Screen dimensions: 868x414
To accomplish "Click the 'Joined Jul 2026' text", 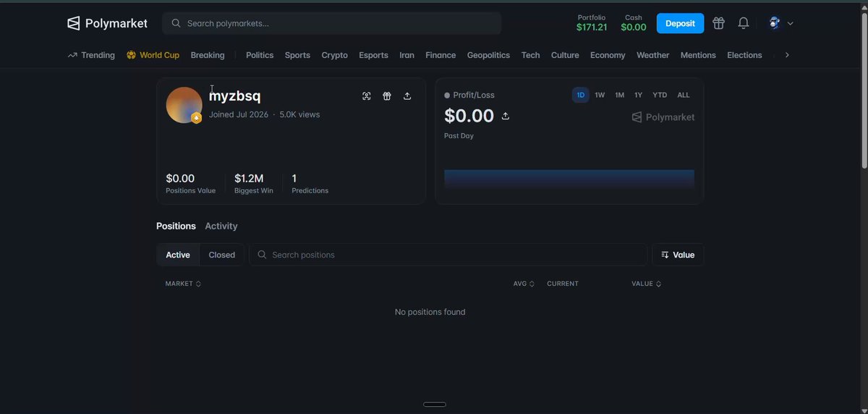I will (239, 114).
